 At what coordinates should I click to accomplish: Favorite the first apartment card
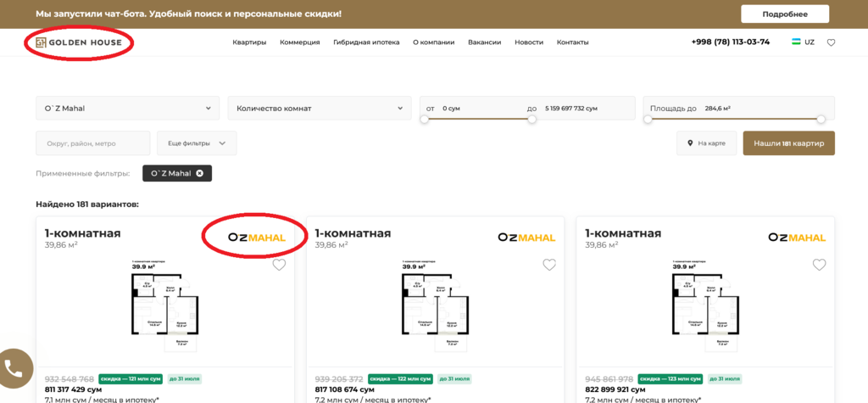pyautogui.click(x=279, y=265)
